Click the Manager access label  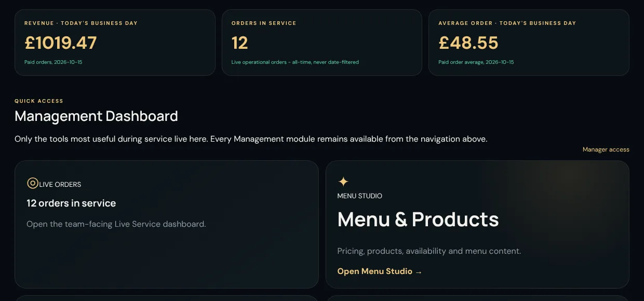pyautogui.click(x=606, y=149)
